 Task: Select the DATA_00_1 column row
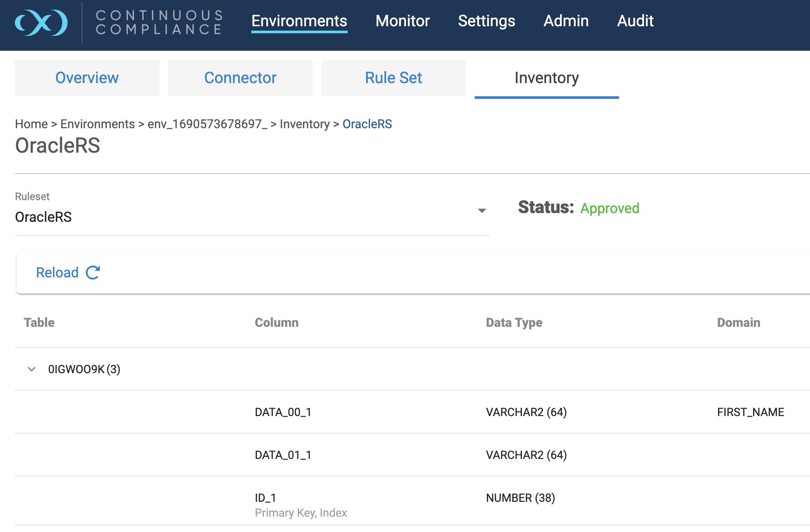(283, 412)
